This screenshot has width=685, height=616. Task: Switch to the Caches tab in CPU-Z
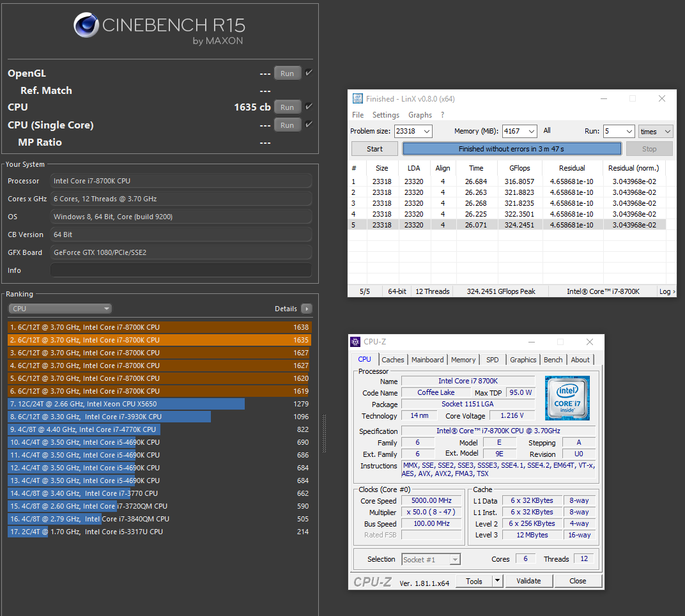tap(393, 360)
